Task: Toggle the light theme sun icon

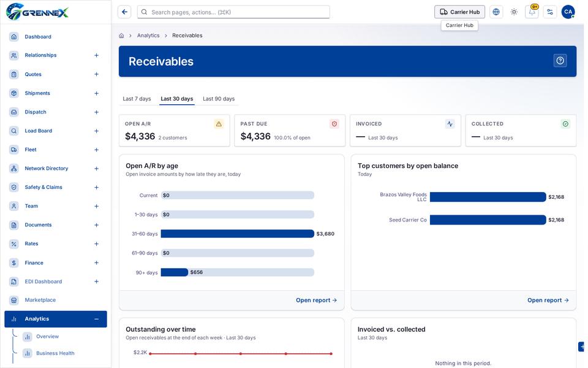Action: click(x=514, y=12)
